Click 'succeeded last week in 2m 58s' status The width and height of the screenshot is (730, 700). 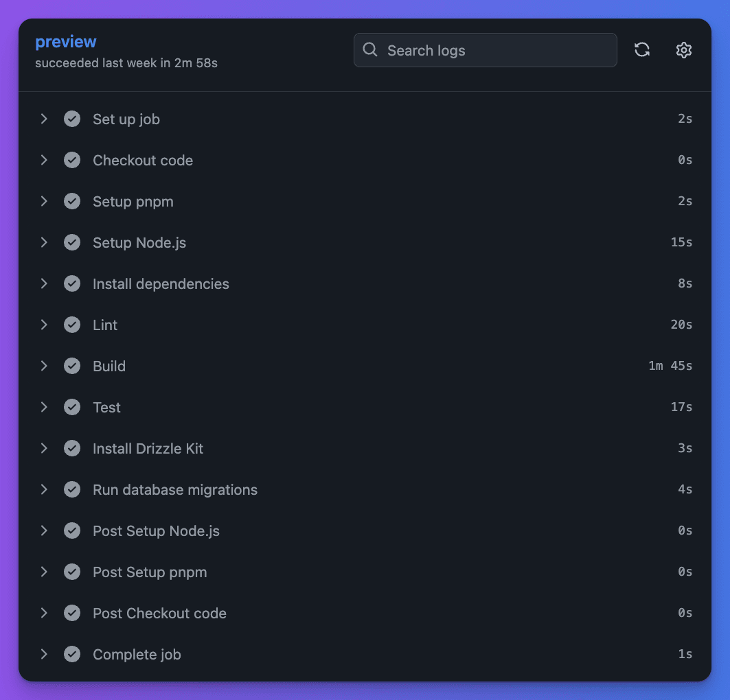(x=126, y=62)
